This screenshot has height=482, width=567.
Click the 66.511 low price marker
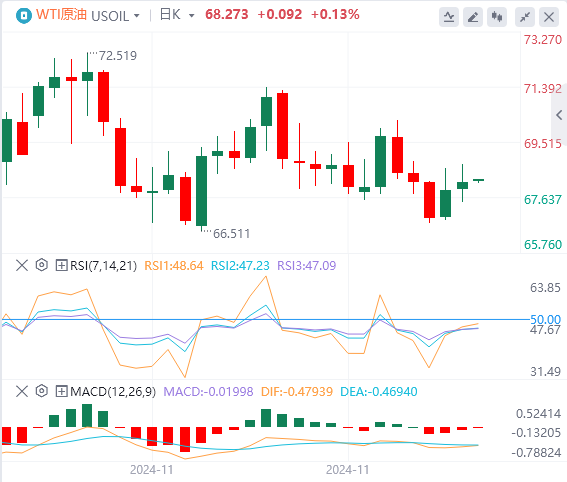click(231, 234)
